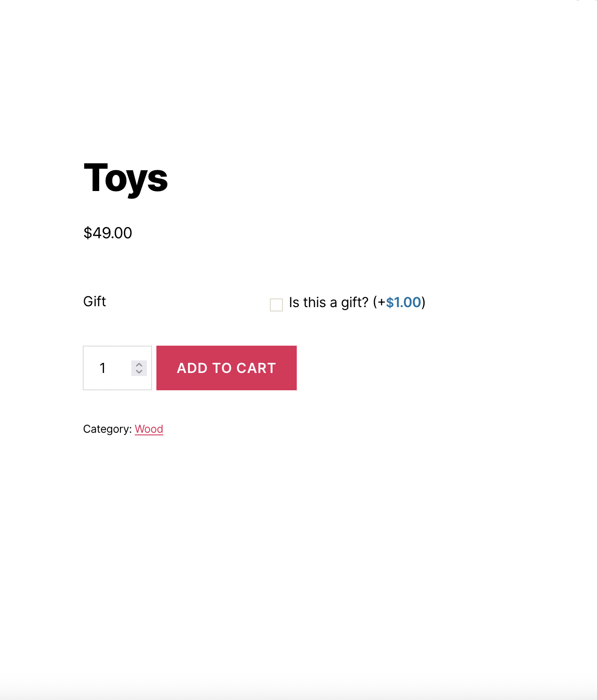Lower the item quantity by one

[139, 372]
